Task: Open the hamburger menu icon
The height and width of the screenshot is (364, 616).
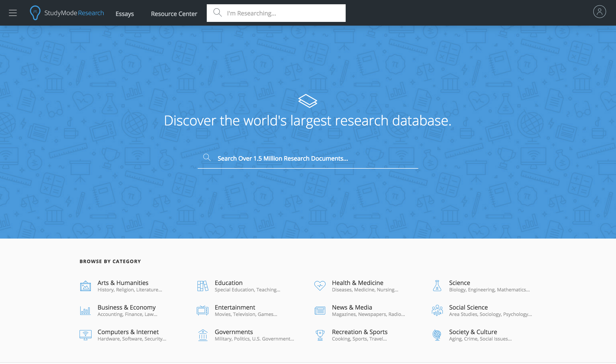Action: pos(13,13)
